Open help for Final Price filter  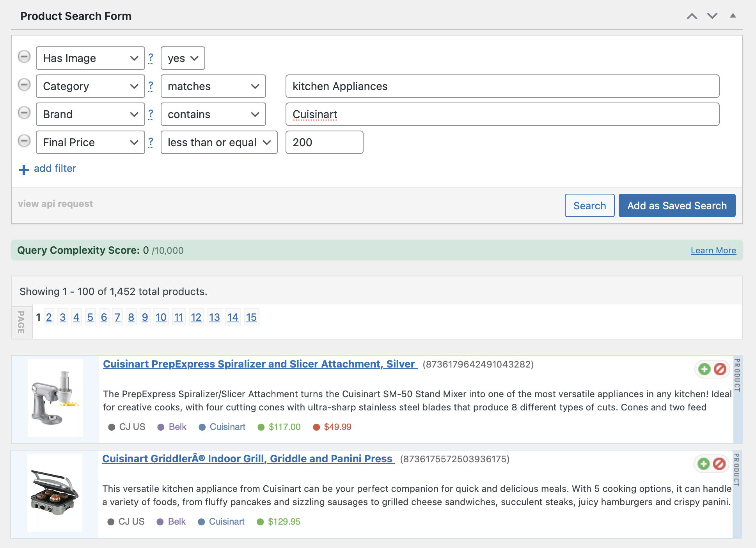click(x=151, y=142)
